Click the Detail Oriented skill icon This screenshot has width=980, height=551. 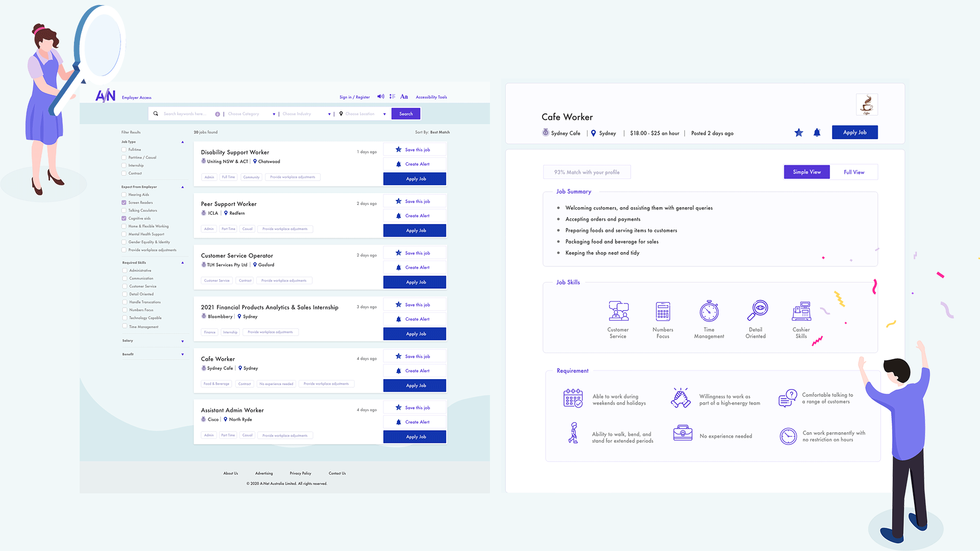(x=756, y=310)
